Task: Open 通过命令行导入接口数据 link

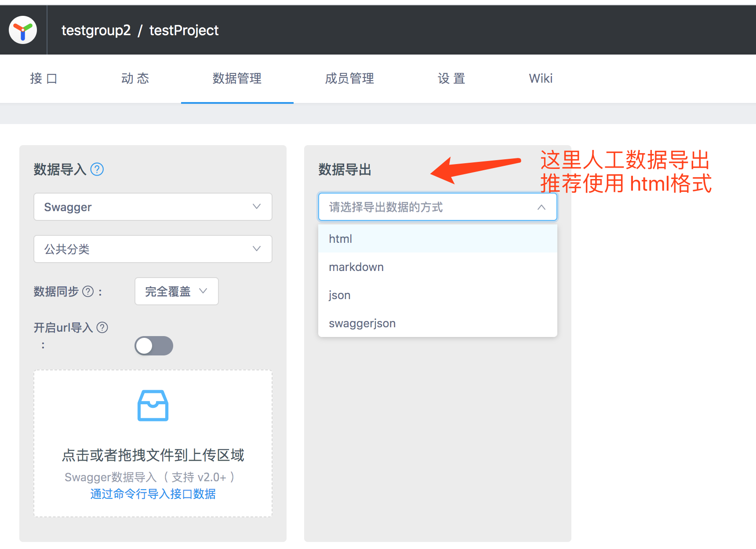Action: click(153, 494)
